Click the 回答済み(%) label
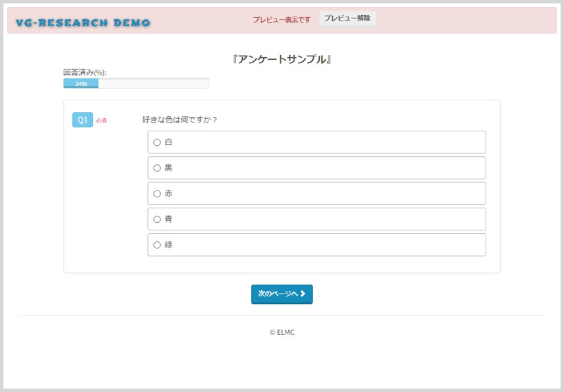 85,72
